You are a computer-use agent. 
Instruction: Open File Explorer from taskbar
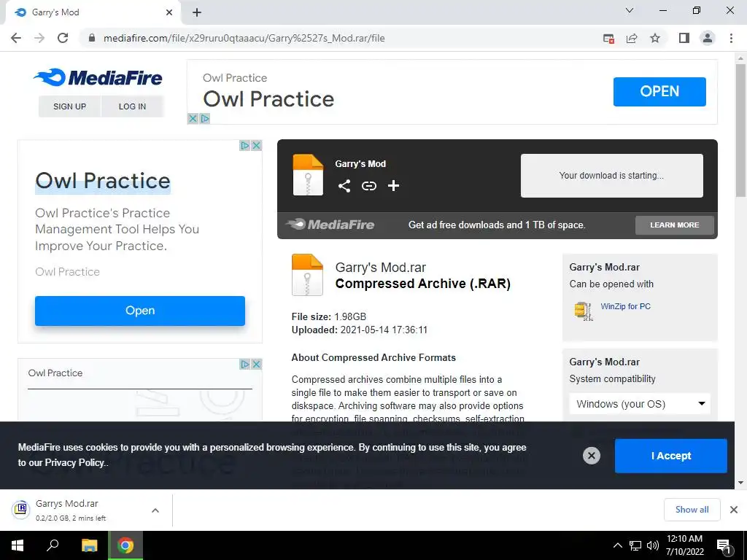click(89, 545)
